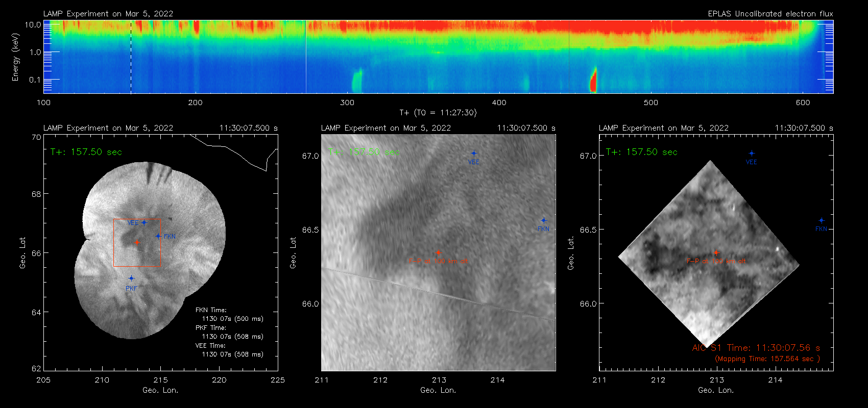Click the '600' tick on spectrogram time axis
Viewport: 868px width, 408px height.
click(803, 103)
